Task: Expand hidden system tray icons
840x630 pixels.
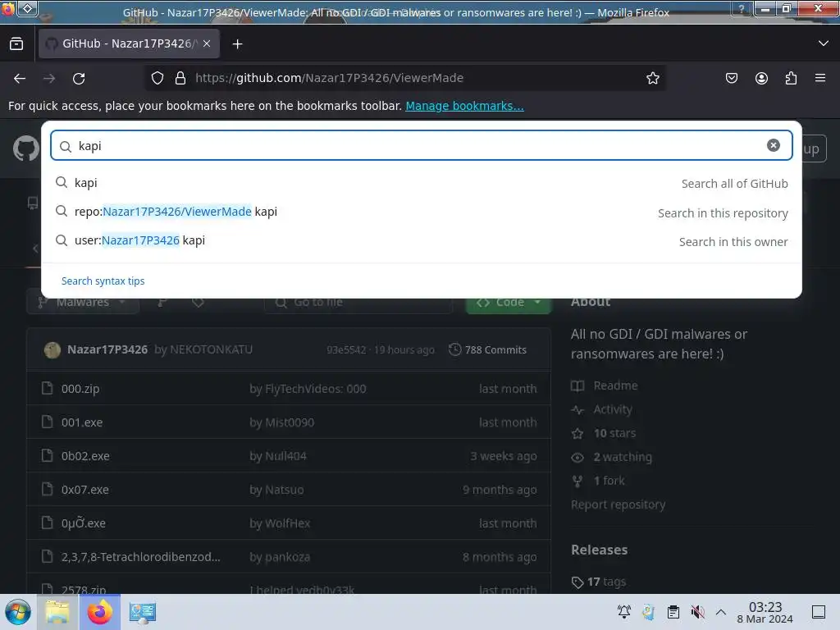Action: tap(721, 612)
